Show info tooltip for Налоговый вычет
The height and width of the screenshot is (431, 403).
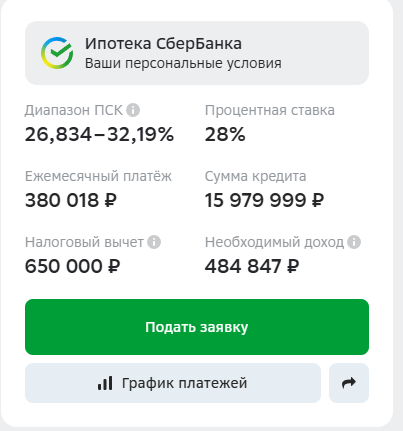click(x=154, y=242)
